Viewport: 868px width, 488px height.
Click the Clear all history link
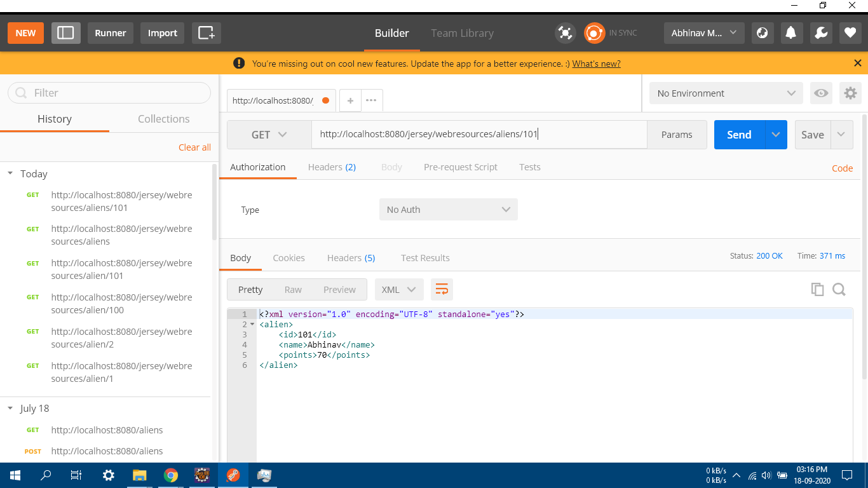(194, 147)
